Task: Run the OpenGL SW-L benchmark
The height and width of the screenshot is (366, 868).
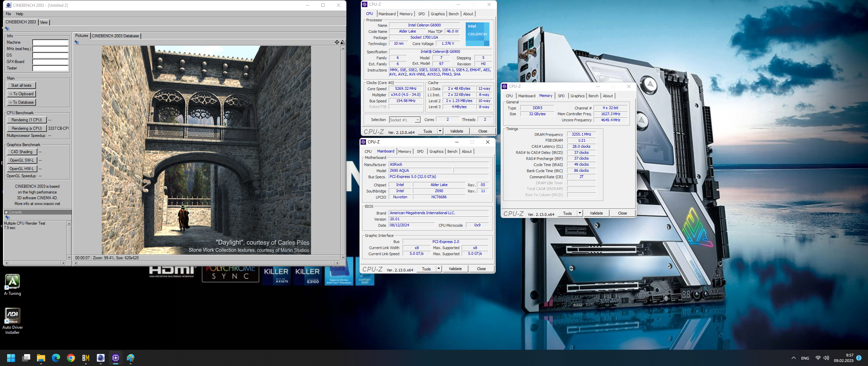Action: [x=22, y=160]
